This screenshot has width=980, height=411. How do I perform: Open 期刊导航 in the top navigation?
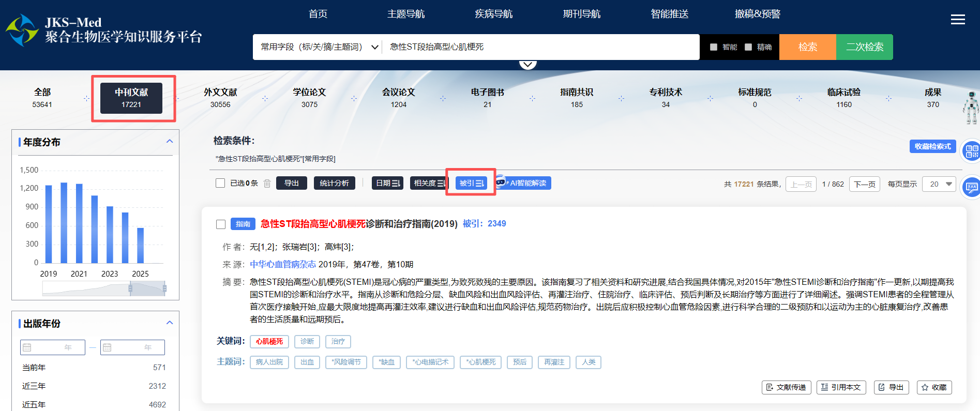click(x=581, y=14)
